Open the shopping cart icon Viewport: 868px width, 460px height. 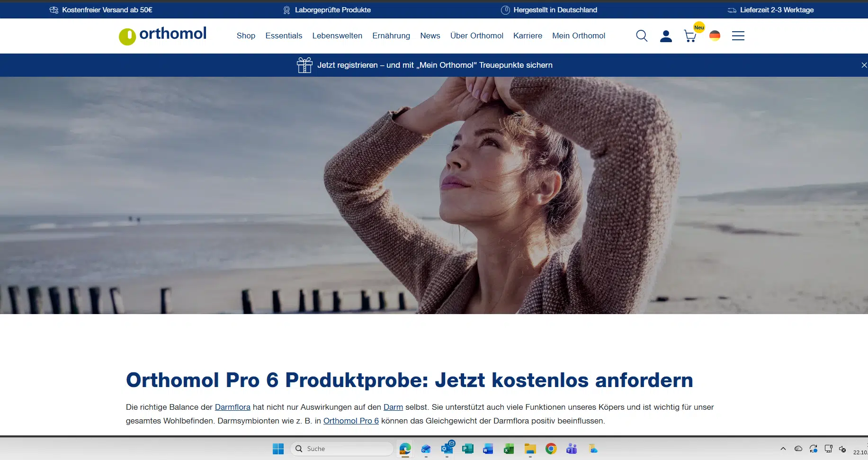(690, 36)
